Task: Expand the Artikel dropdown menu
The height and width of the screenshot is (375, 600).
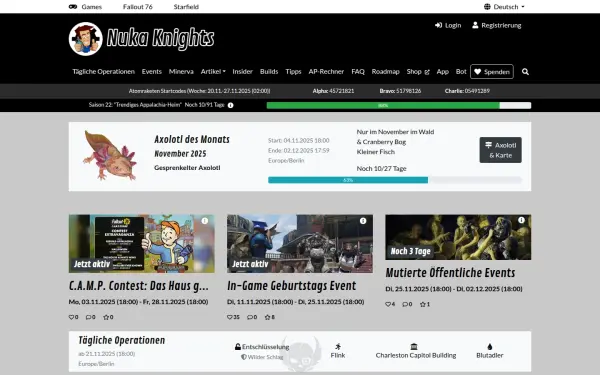Action: (x=213, y=72)
